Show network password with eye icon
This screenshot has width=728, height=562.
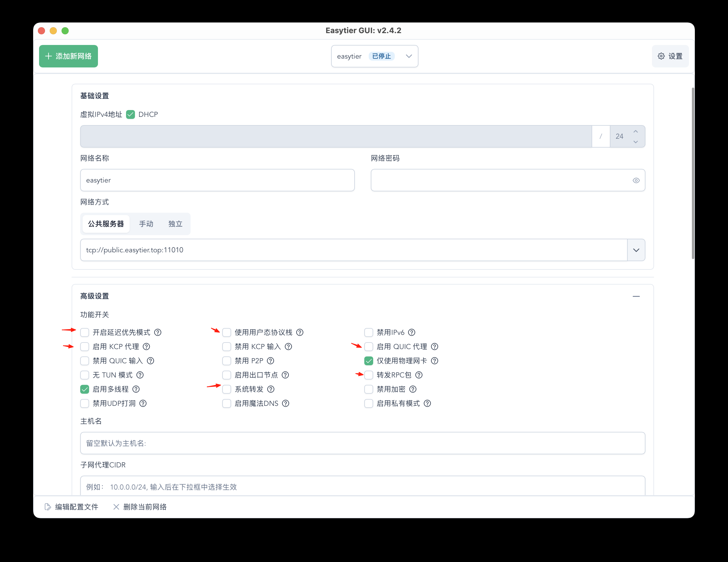pos(636,180)
